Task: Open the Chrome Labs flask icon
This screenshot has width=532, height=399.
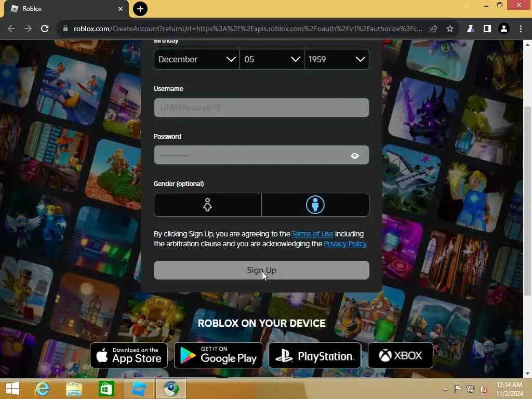Action: 470,29
